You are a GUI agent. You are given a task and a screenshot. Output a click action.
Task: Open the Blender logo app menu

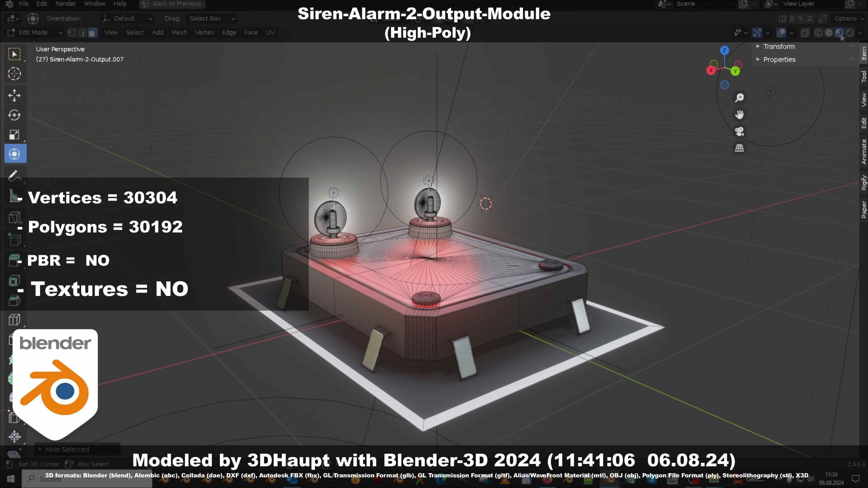tap(9, 4)
